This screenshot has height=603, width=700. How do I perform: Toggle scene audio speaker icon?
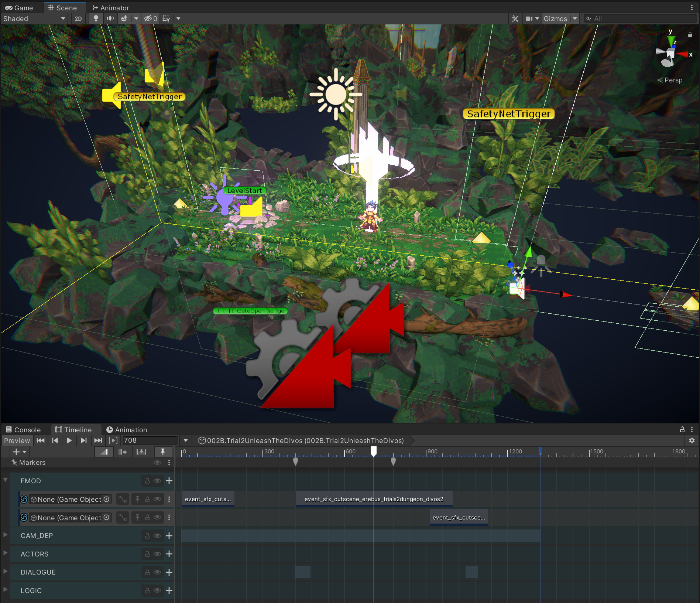(x=110, y=18)
